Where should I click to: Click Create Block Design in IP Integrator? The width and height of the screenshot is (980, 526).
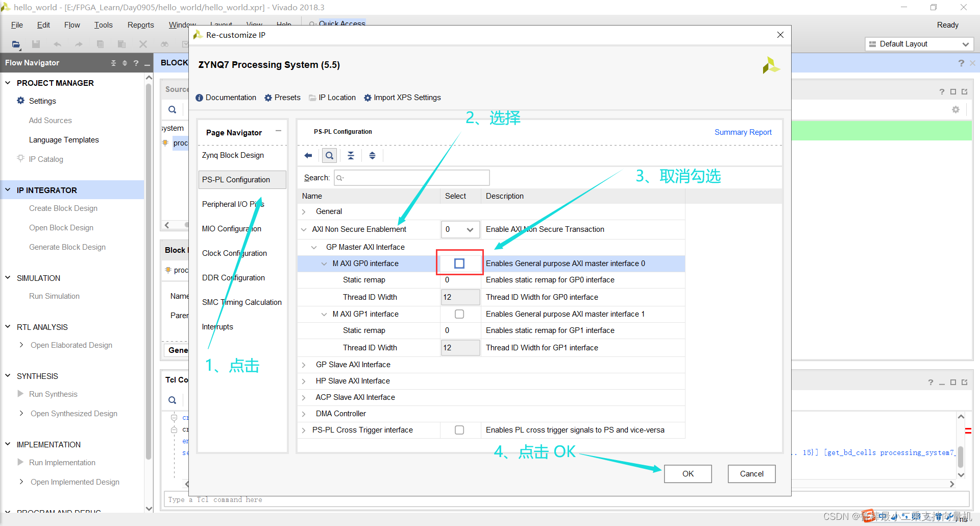coord(63,208)
